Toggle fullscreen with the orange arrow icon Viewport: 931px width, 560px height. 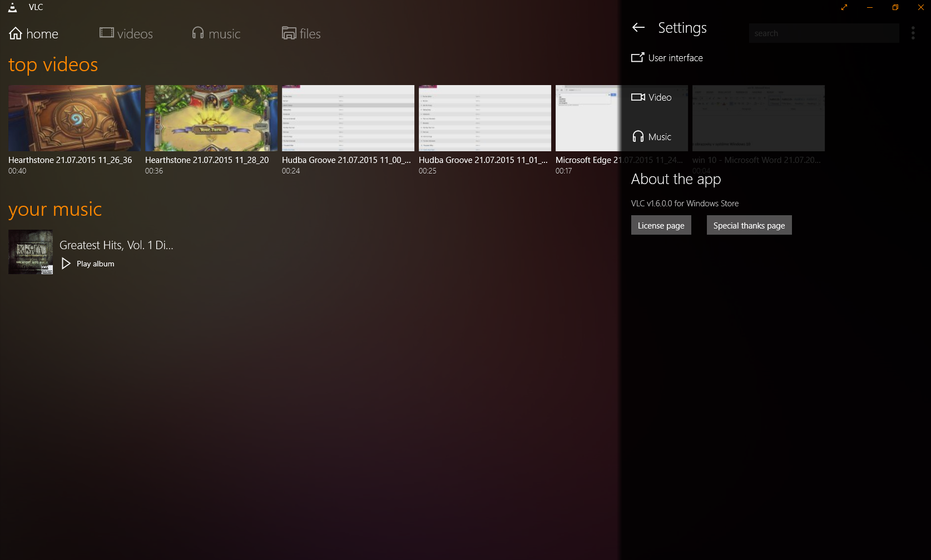(844, 7)
